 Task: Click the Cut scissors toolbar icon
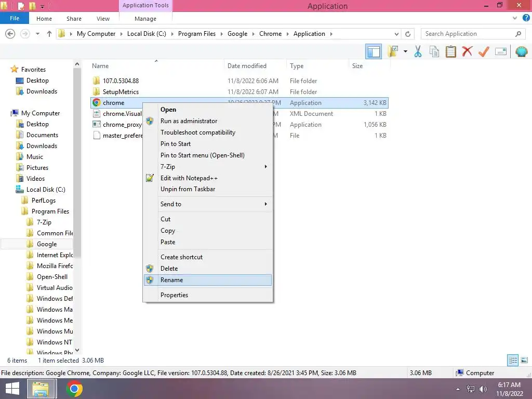(418, 52)
